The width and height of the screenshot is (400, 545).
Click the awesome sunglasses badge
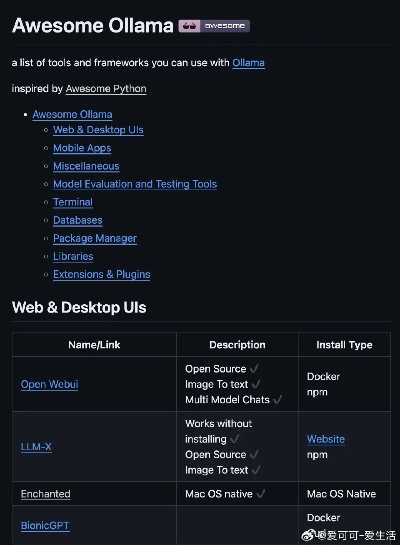pyautogui.click(x=214, y=26)
